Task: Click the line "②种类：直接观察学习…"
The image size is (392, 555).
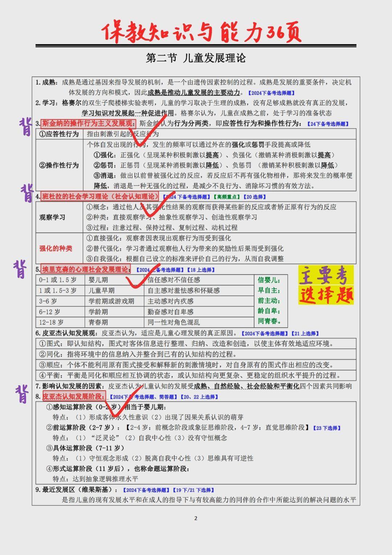Action: [x=171, y=217]
